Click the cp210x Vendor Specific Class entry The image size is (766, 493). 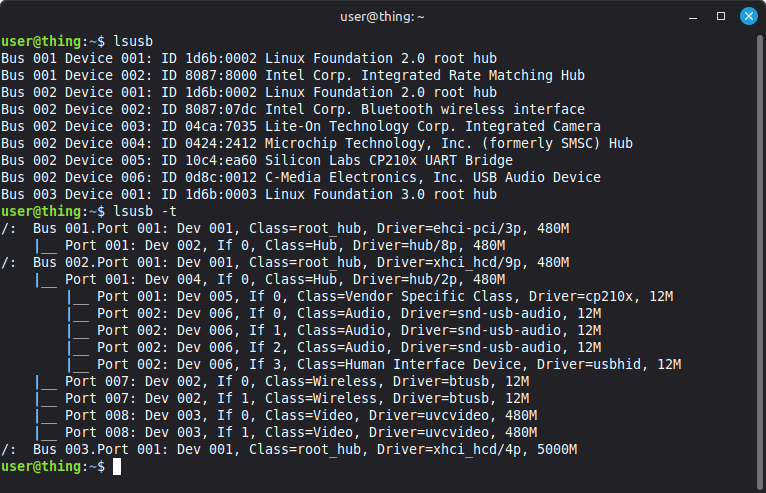pyautogui.click(x=356, y=297)
